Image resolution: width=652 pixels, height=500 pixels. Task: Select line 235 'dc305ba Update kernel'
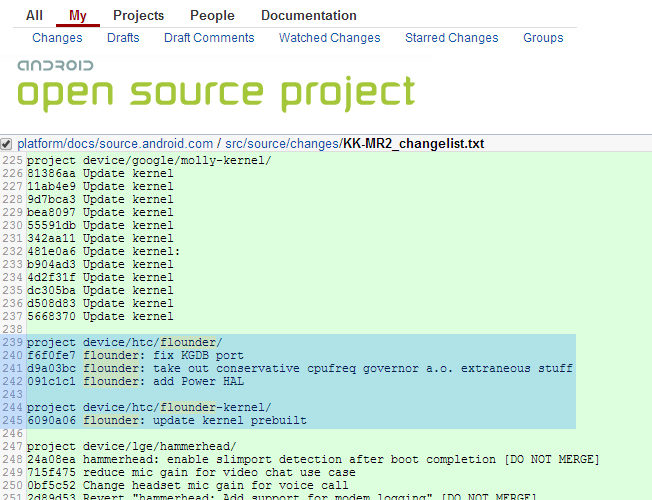[x=100, y=290]
